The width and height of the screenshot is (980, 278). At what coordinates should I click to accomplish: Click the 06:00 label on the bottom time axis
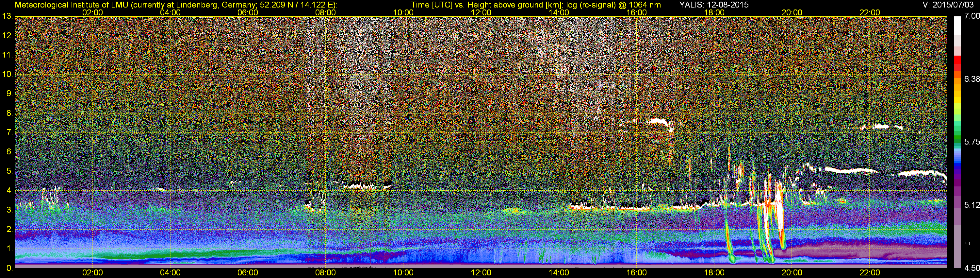[248, 273]
